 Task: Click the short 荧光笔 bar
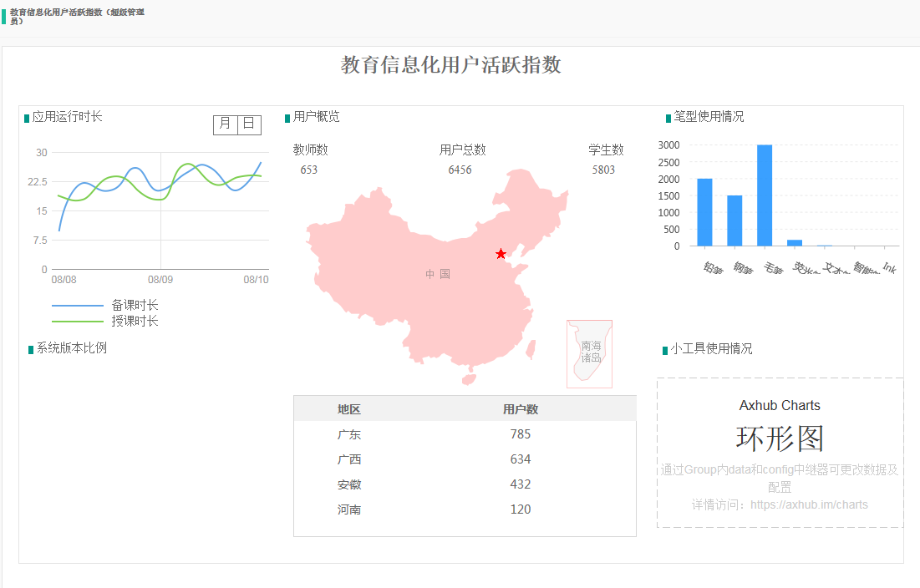[795, 243]
